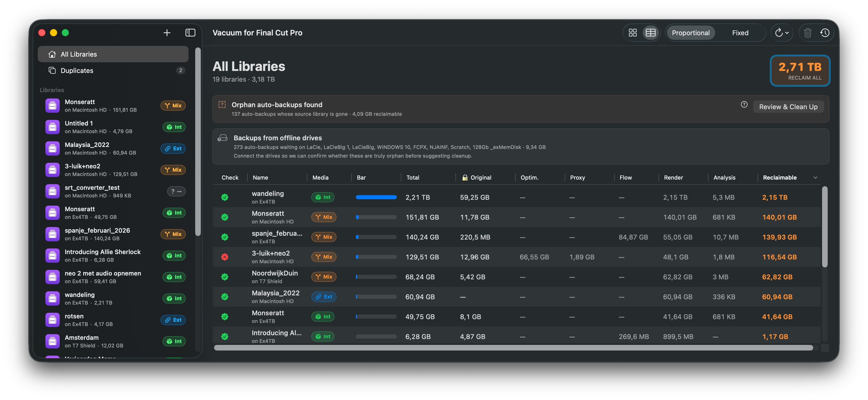Click the table vertical scrollbar
Image resolution: width=868 pixels, height=400 pixels.
click(x=825, y=227)
